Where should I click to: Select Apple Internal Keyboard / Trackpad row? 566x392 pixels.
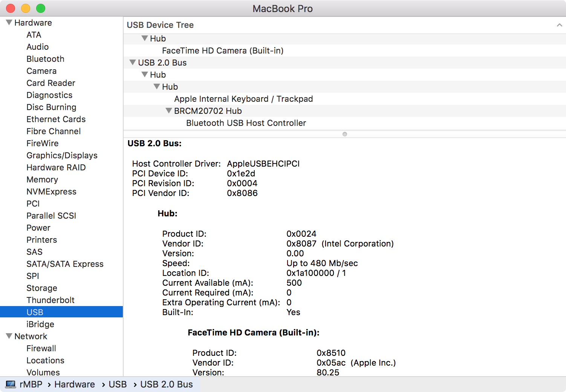coord(243,99)
